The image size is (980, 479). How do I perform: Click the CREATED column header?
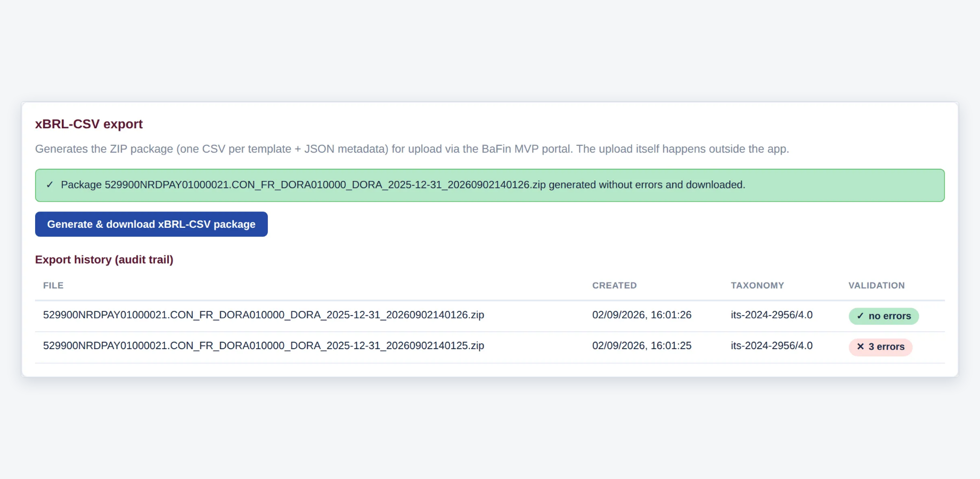pyautogui.click(x=615, y=285)
